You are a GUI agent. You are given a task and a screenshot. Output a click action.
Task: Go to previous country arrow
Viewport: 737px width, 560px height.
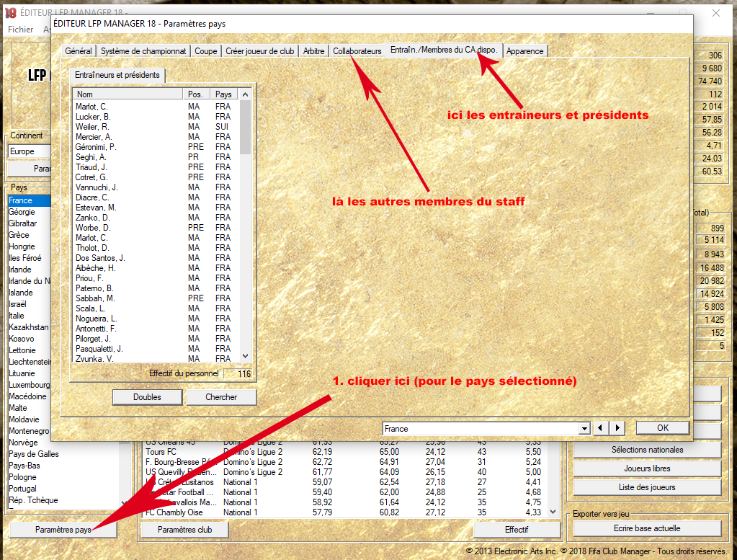[x=600, y=428]
